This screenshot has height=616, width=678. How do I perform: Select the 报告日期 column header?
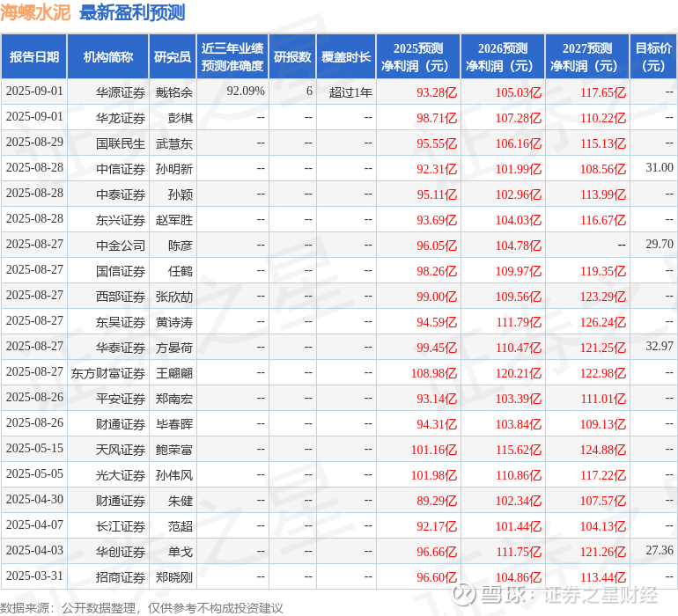click(34, 56)
